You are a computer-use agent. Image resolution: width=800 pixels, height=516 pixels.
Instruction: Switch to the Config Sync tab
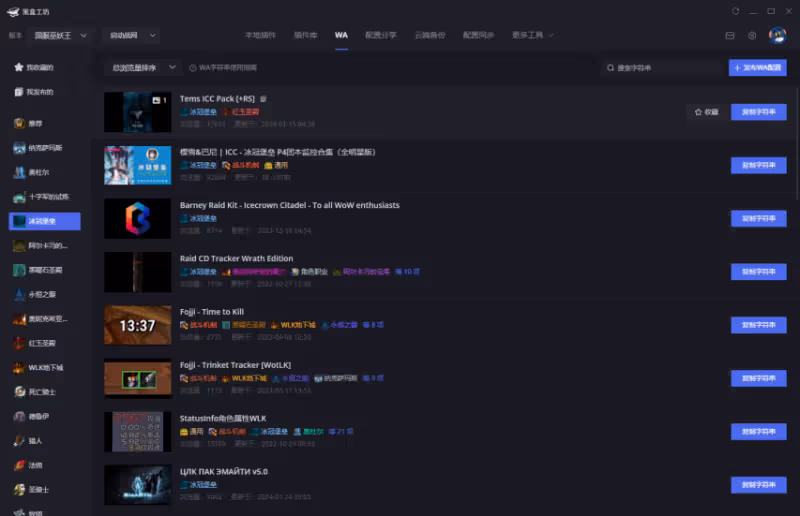pyautogui.click(x=479, y=35)
